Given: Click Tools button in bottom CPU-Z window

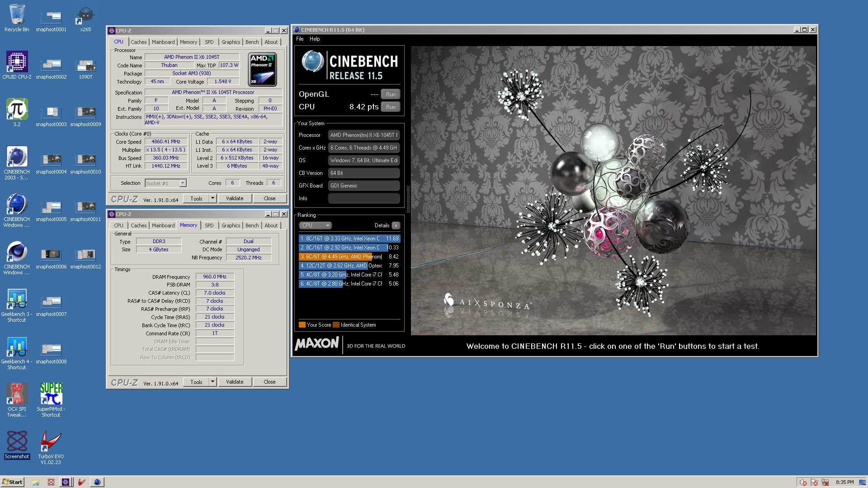Looking at the screenshot, I should tap(196, 382).
